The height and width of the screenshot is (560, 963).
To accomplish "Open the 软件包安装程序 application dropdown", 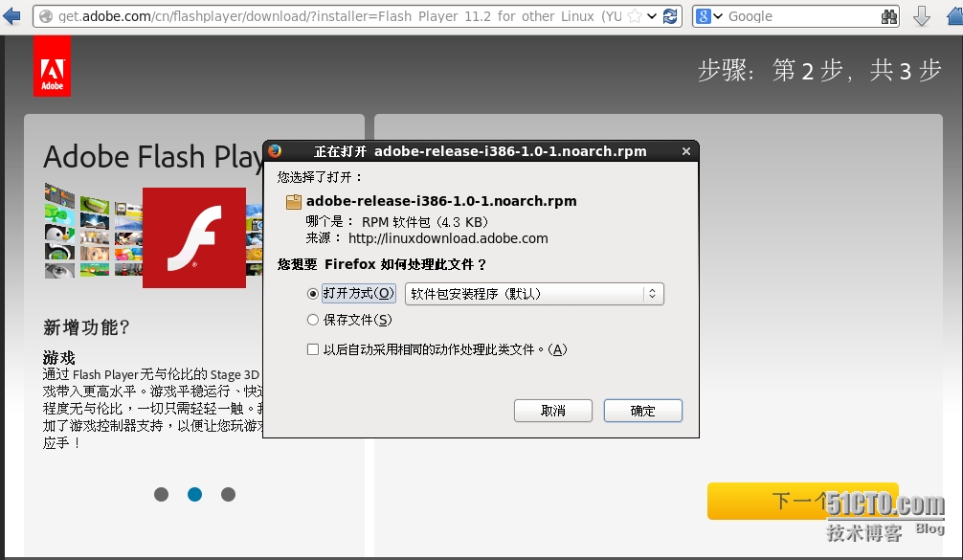I will (x=534, y=294).
